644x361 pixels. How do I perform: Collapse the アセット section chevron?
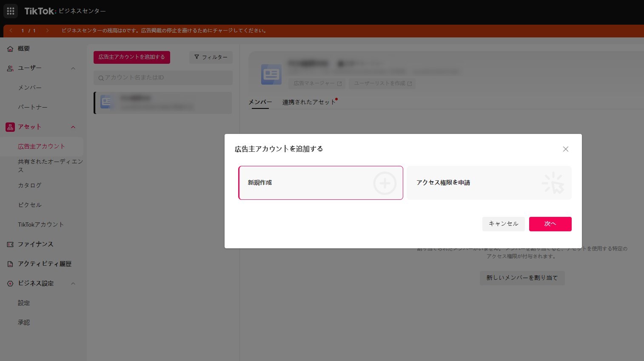(73, 127)
